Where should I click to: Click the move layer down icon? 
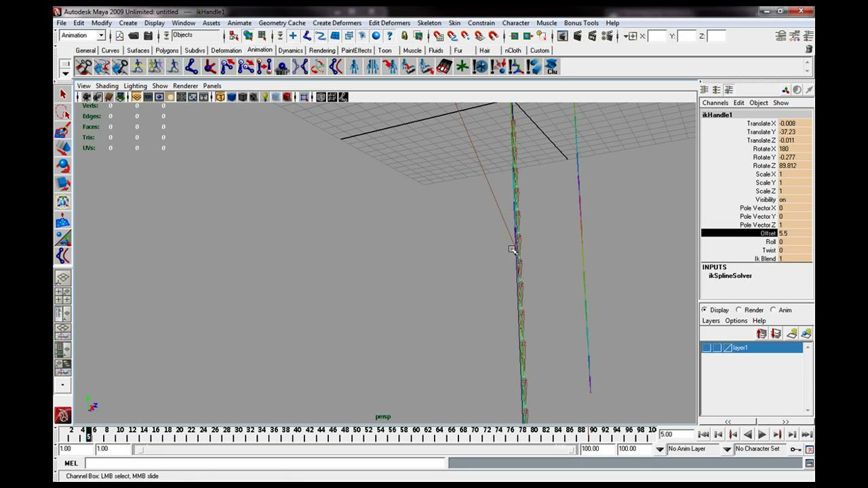tap(776, 333)
